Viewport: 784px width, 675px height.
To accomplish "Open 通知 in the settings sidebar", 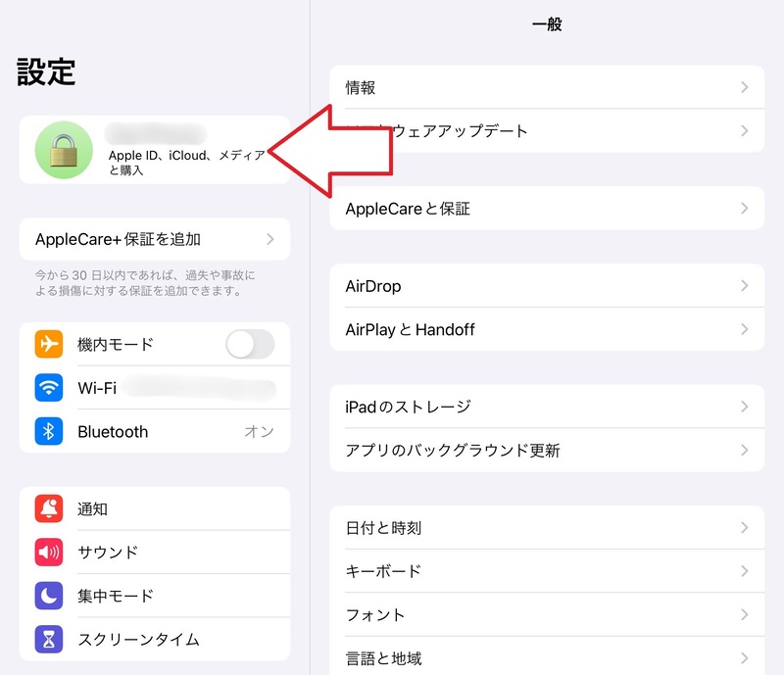I will coord(155,508).
